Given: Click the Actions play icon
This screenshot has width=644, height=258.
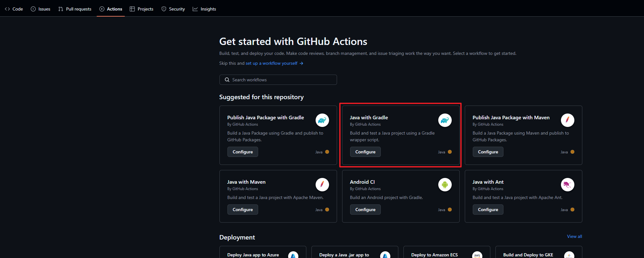Looking at the screenshot, I should [x=102, y=9].
